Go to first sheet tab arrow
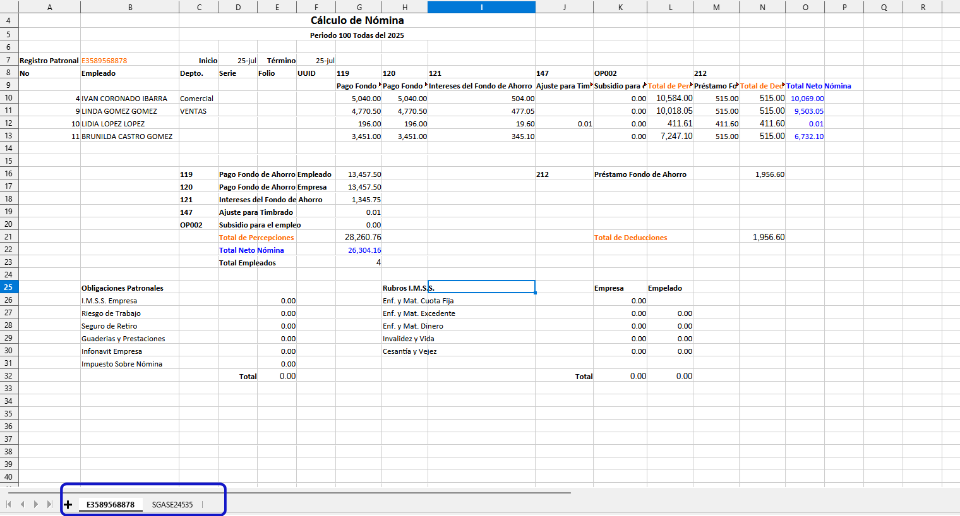The image size is (960, 516). (x=9, y=504)
